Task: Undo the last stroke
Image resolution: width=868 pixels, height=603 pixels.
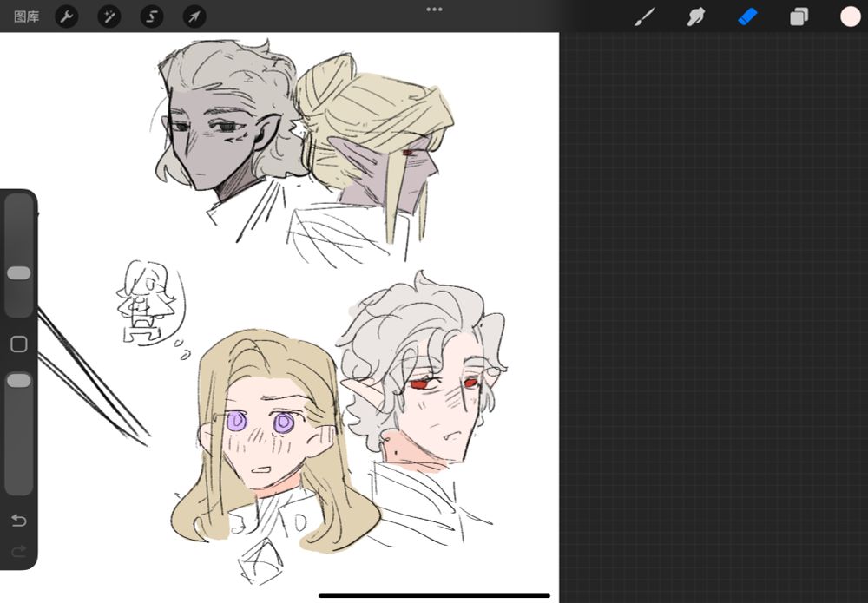Action: (19, 520)
